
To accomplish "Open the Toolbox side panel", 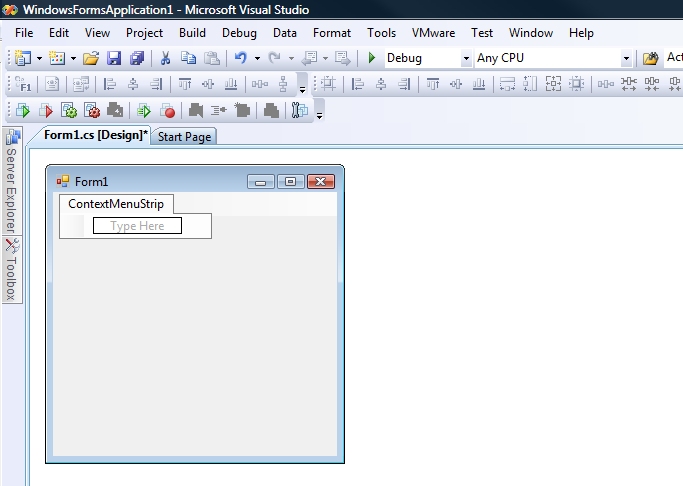I will click(13, 270).
